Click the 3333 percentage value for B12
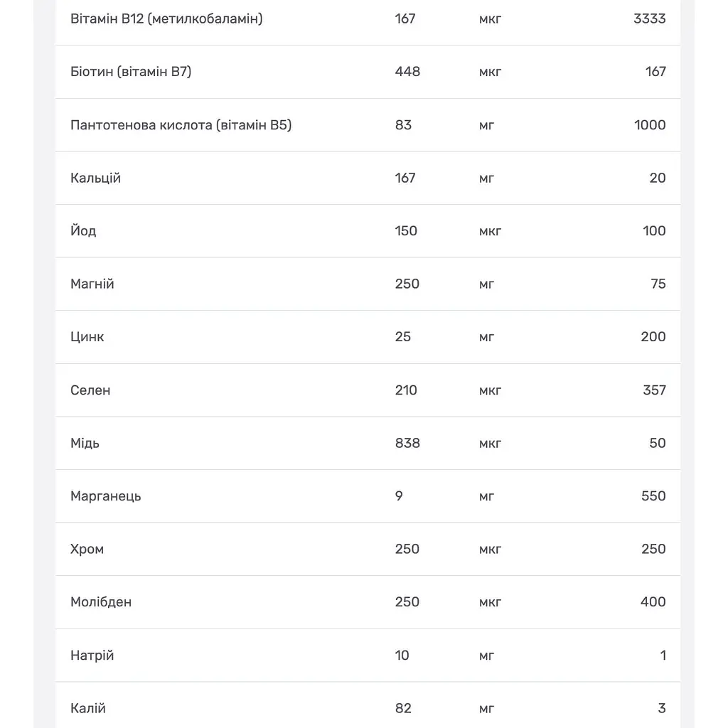 click(x=650, y=18)
